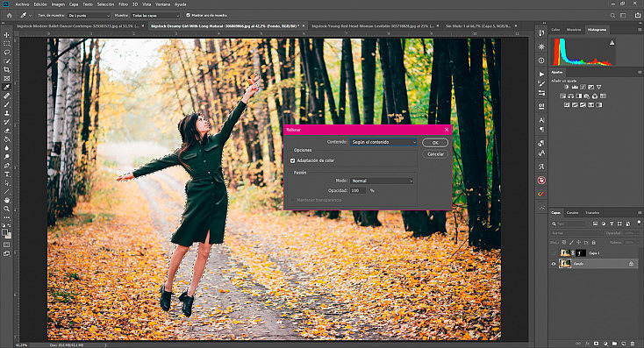Select the Zoom tool
Screen dimensions: 644x348
click(x=6, y=209)
